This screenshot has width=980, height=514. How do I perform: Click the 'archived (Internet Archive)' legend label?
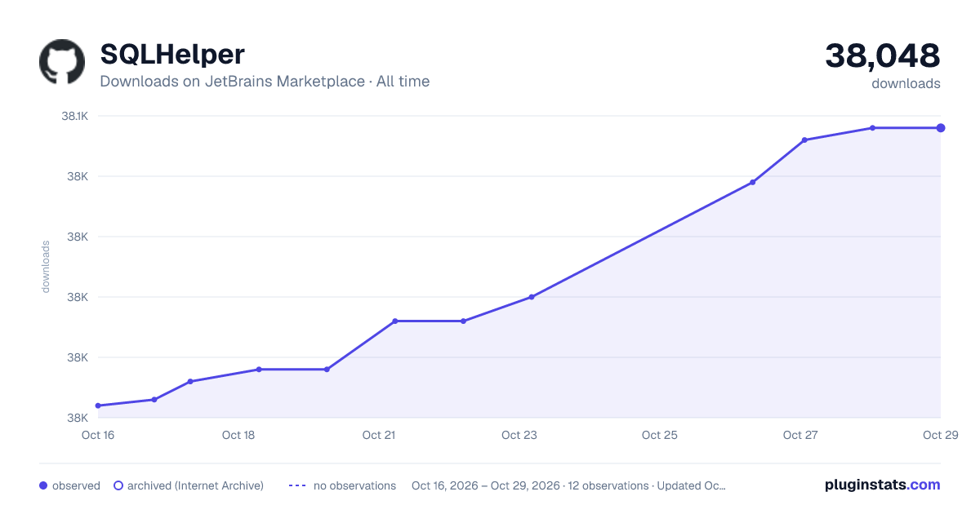coord(195,485)
